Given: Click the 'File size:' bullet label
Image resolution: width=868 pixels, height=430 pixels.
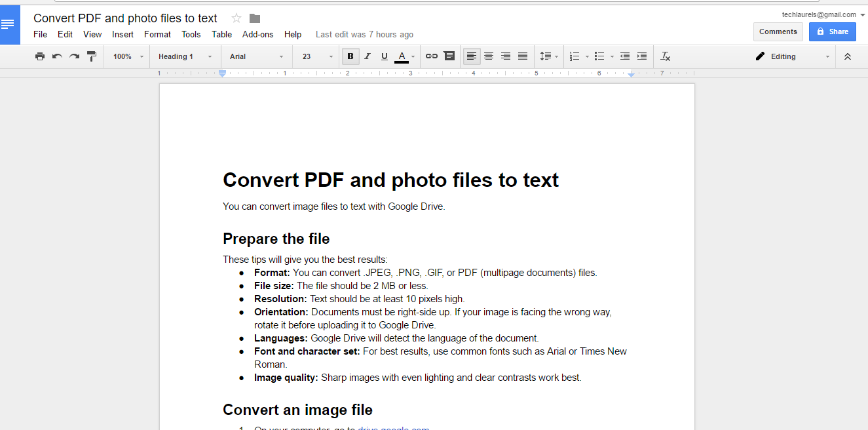Looking at the screenshot, I should click(274, 286).
